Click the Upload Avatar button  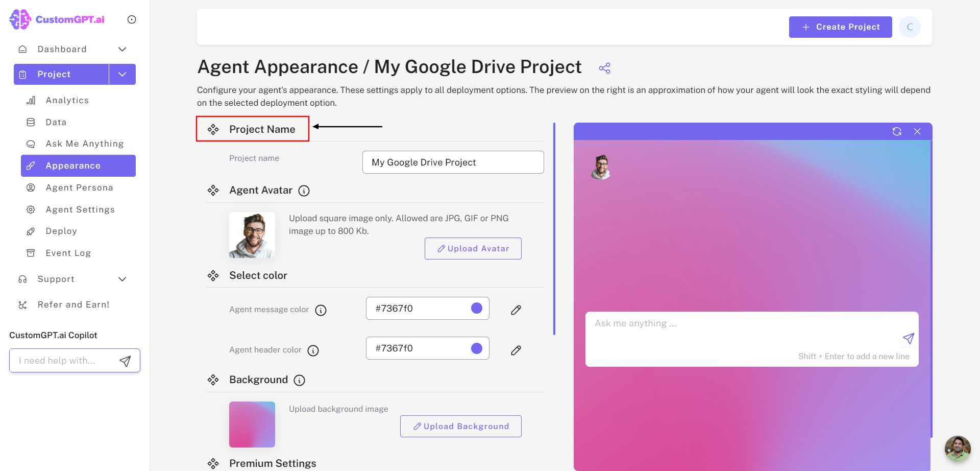[x=473, y=248]
